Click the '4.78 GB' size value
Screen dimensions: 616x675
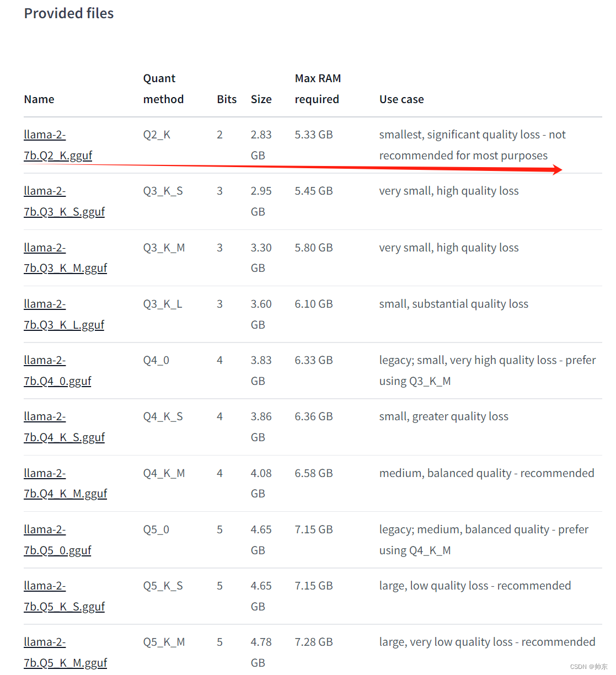261,652
